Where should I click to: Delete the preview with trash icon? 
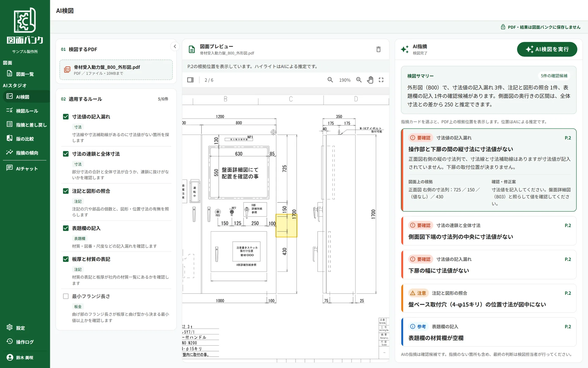point(379,49)
